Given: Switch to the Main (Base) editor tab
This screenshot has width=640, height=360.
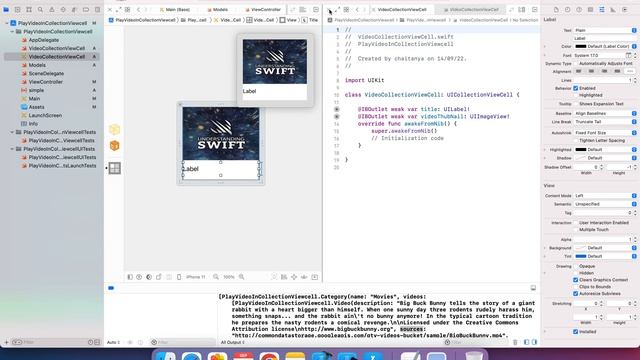Looking at the screenshot, I should point(175,9).
